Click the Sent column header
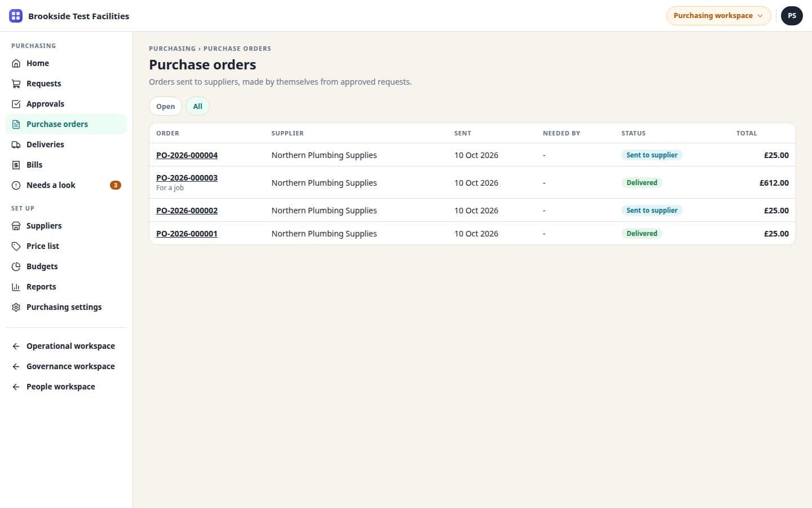This screenshot has height=508, width=812. [462, 133]
